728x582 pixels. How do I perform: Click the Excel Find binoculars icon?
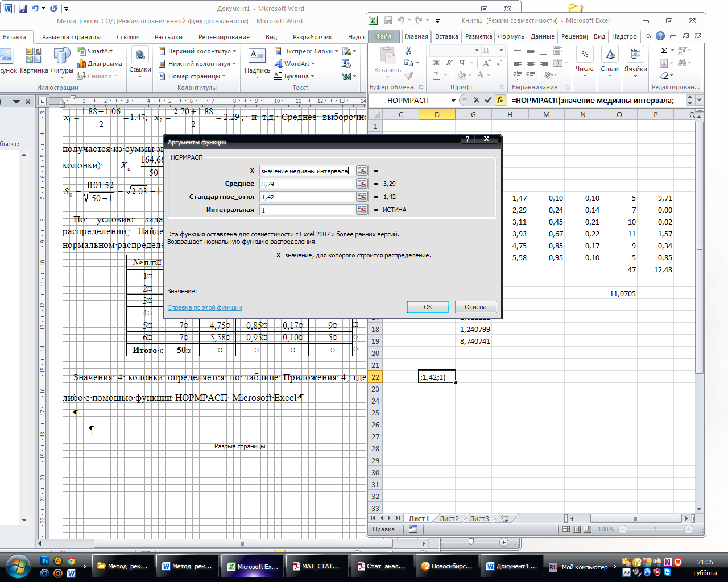click(x=682, y=63)
